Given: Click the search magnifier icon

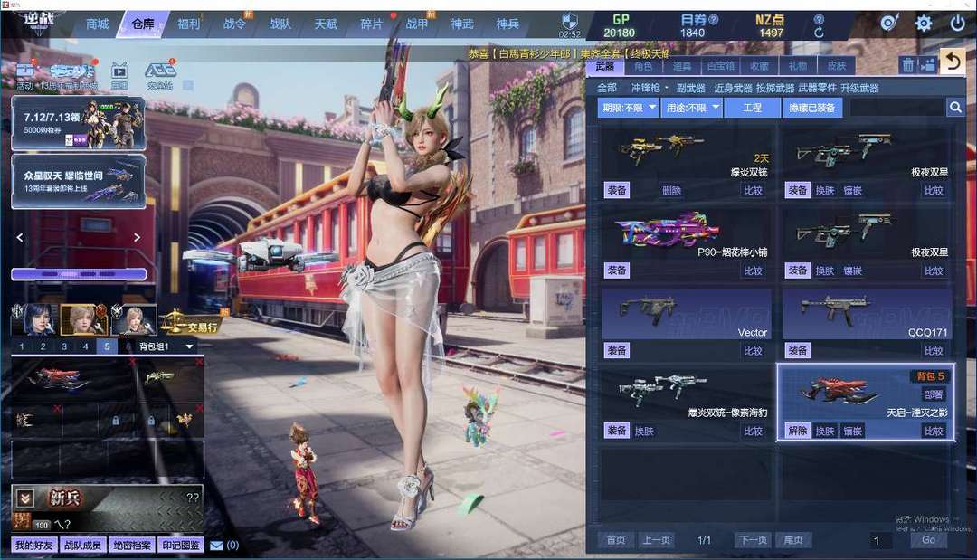Looking at the screenshot, I should 955,108.
